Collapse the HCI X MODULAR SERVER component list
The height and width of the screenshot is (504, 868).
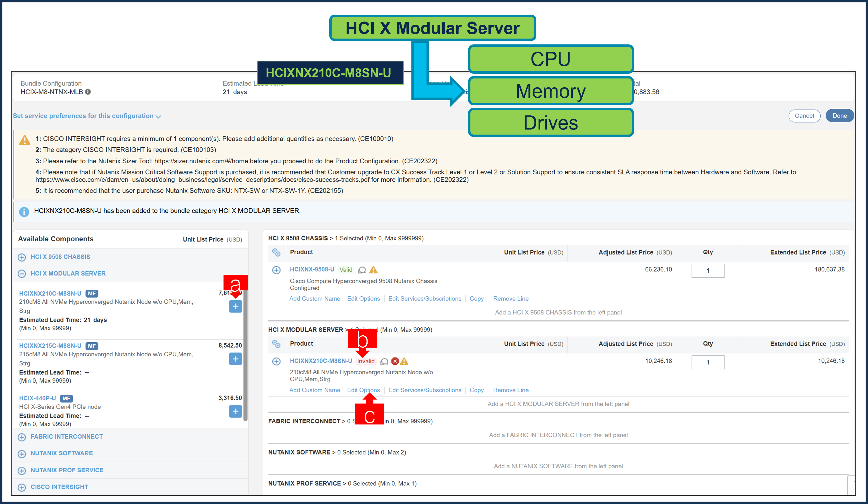click(x=22, y=273)
